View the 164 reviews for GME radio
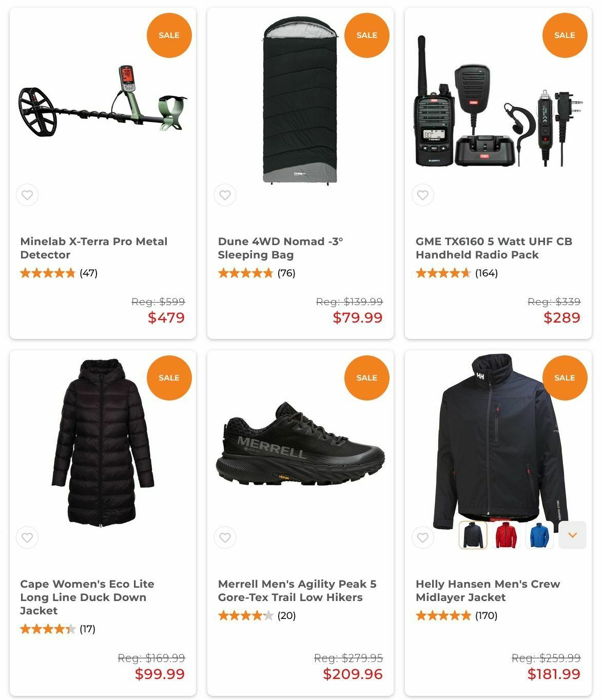This screenshot has height=700, width=602. tap(486, 273)
